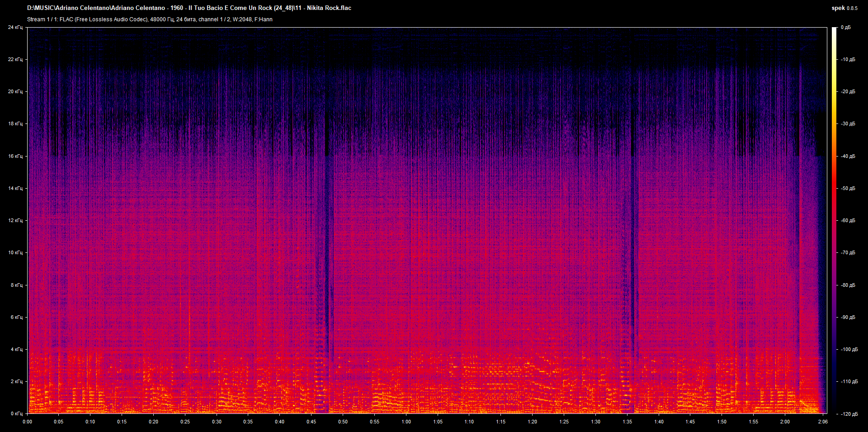This screenshot has width=868, height=432.
Task: Click the -60 дБ level scale label
Action: [848, 221]
